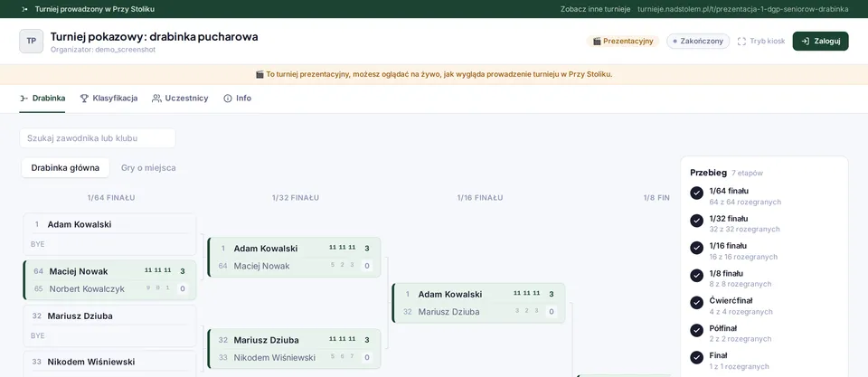Screen dimensions: 868x377
Task: Click the trophy icon of Klasyfikacja
Action: [x=84, y=98]
